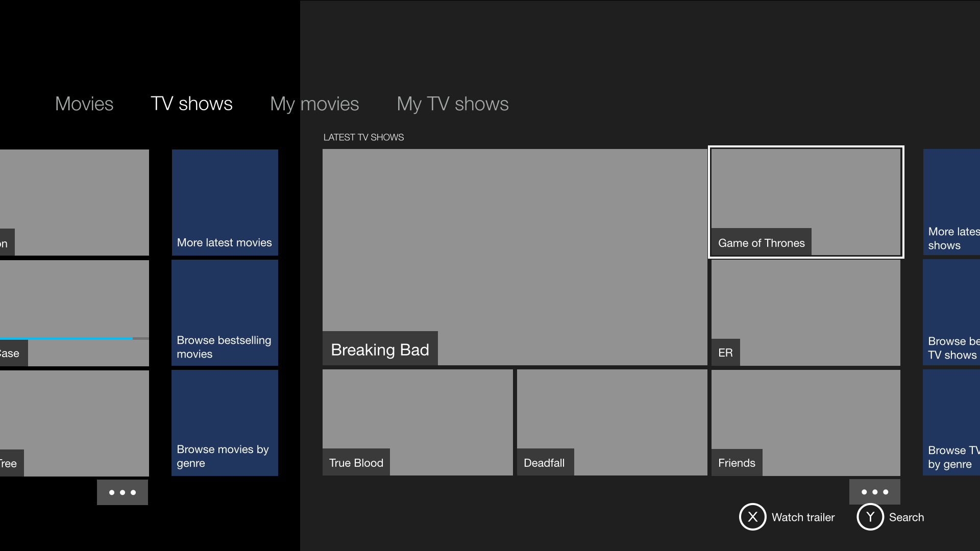
Task: Choose the True Blood tile
Action: (418, 422)
